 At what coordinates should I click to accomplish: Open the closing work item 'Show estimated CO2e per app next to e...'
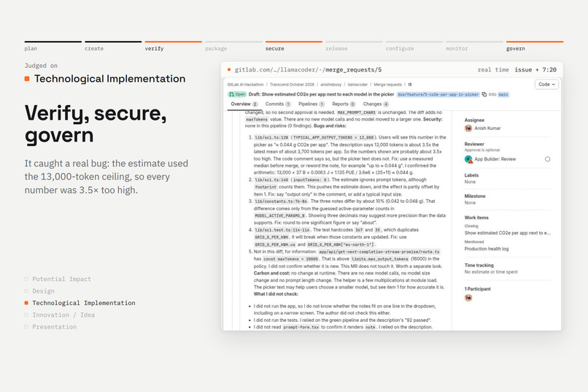tap(507, 233)
